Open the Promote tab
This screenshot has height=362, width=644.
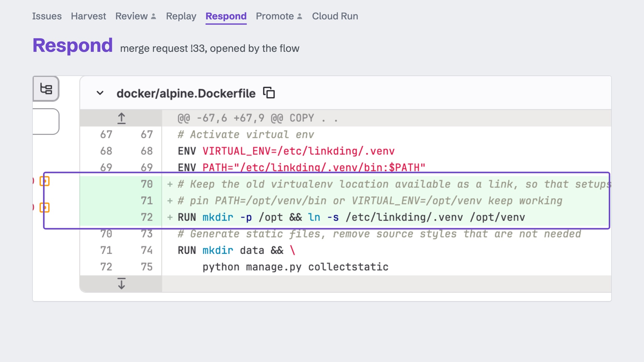[275, 16]
